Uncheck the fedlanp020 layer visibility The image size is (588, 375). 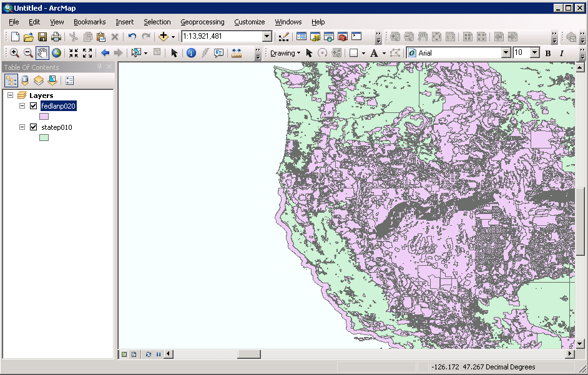pyautogui.click(x=34, y=106)
